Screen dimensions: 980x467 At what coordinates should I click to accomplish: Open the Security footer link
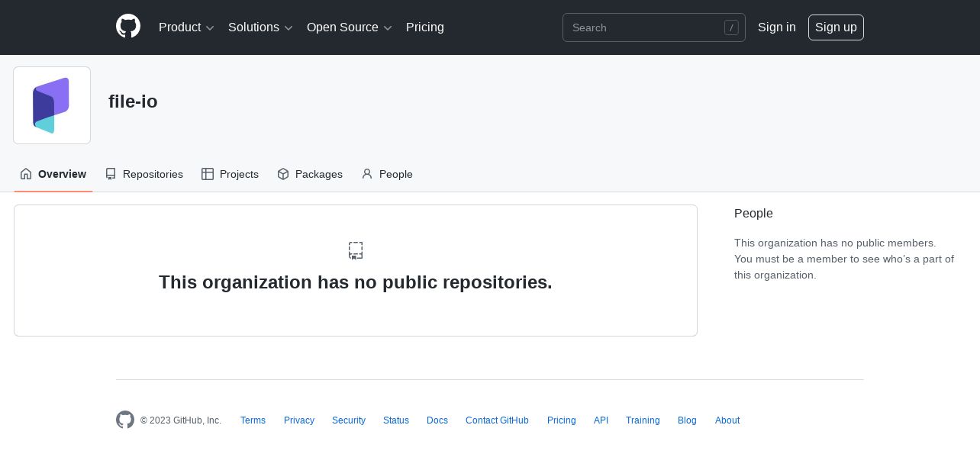(349, 420)
